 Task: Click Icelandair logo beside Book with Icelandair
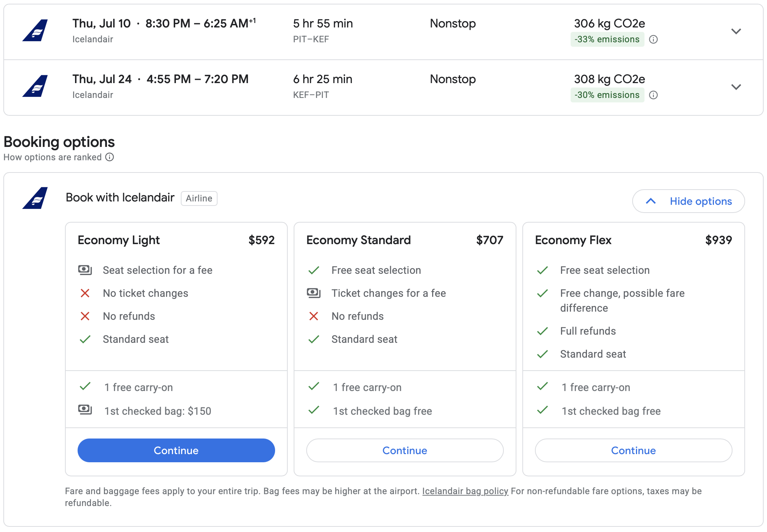pos(35,198)
